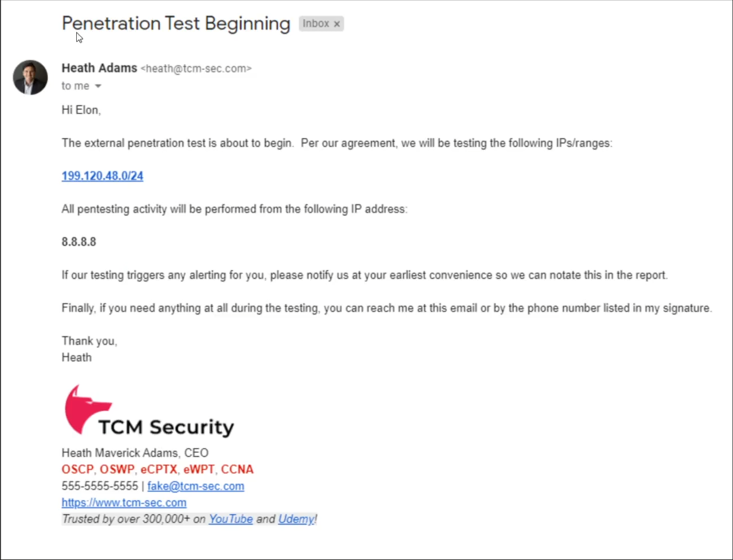Click the red wolf TCM Security logo icon
733x560 pixels.
click(x=85, y=409)
